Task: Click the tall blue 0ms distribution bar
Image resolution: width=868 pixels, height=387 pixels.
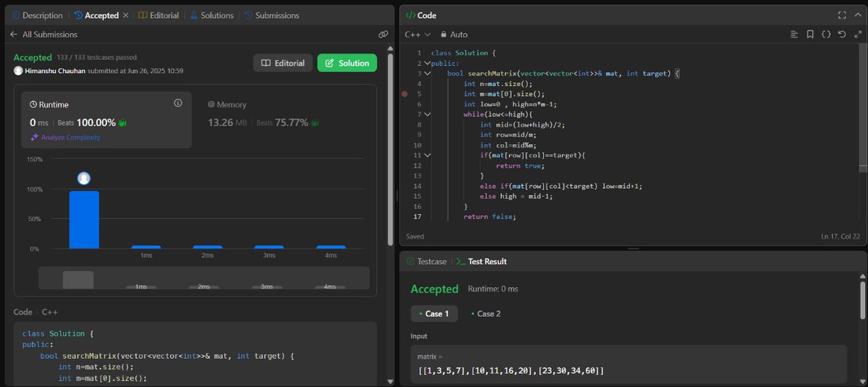Action: tap(84, 220)
